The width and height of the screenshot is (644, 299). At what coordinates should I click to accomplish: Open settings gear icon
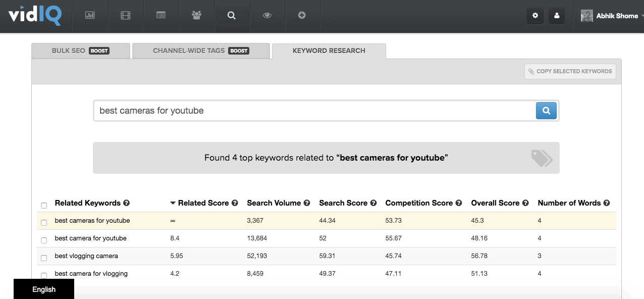(x=535, y=16)
